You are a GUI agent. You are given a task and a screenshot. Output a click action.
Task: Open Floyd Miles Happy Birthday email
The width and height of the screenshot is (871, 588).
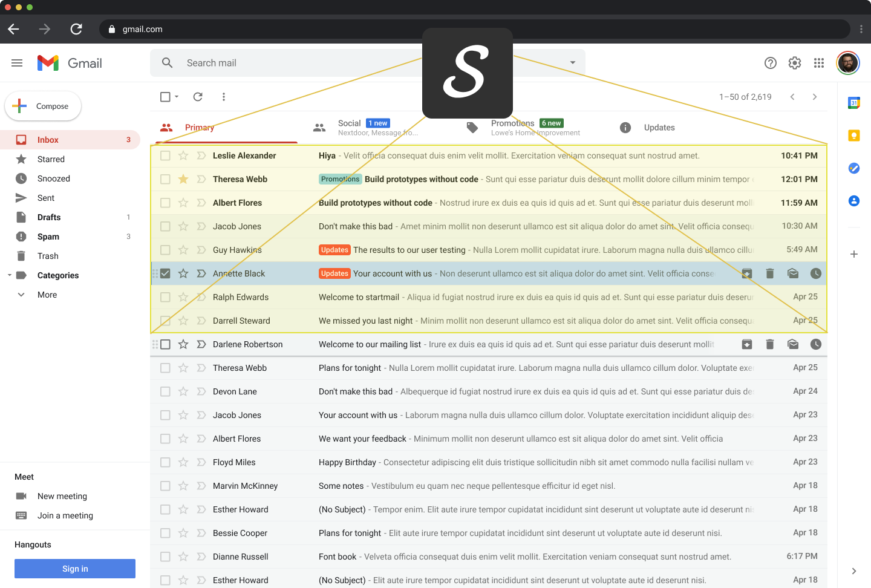point(489,462)
